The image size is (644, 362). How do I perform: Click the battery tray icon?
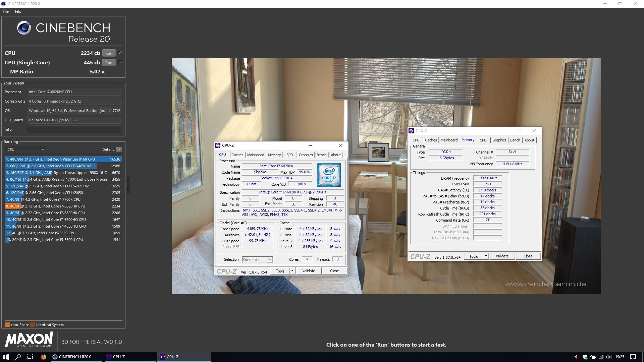point(593,357)
